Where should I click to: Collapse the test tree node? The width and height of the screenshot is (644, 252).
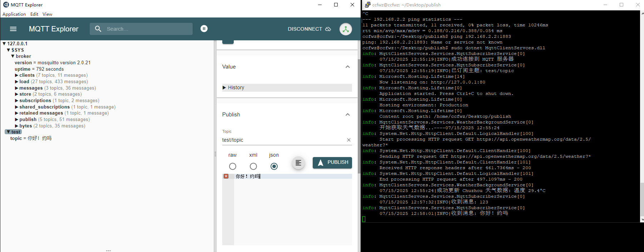[9, 132]
